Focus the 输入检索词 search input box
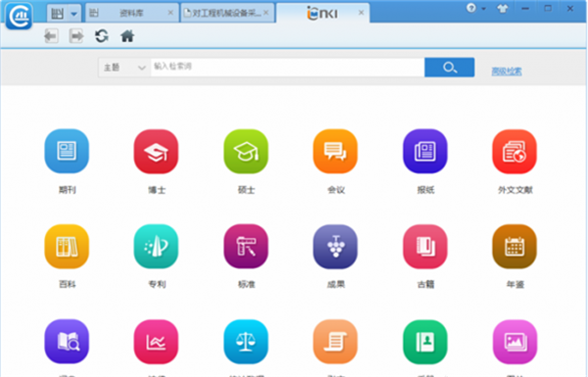588x377 pixels. coord(287,68)
